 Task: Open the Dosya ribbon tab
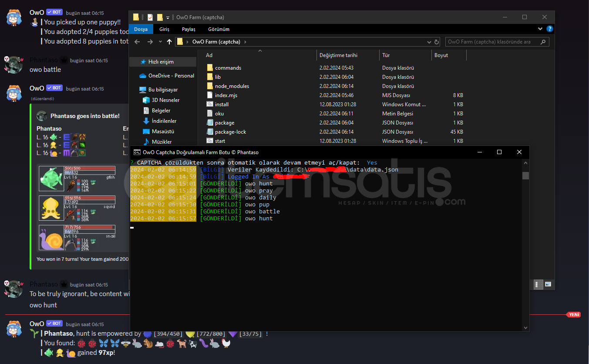click(x=141, y=29)
